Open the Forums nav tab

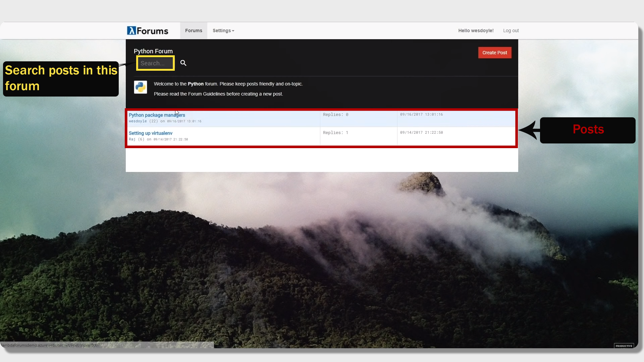[194, 31]
